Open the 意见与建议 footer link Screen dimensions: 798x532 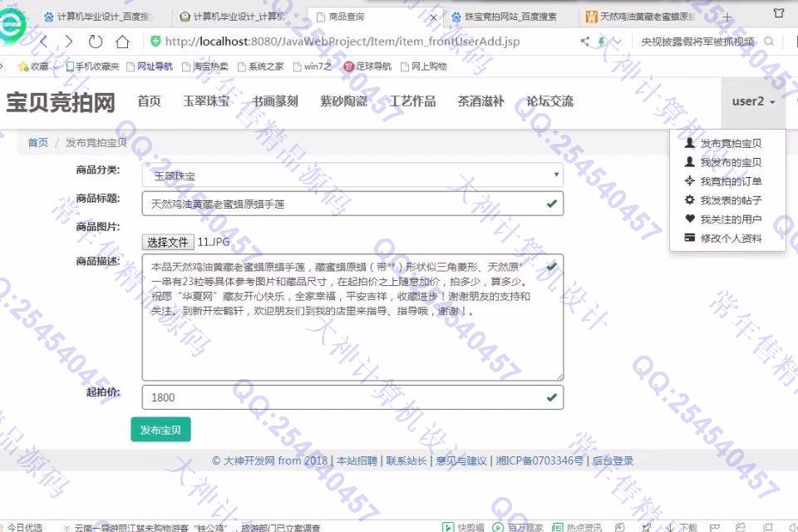tap(461, 461)
